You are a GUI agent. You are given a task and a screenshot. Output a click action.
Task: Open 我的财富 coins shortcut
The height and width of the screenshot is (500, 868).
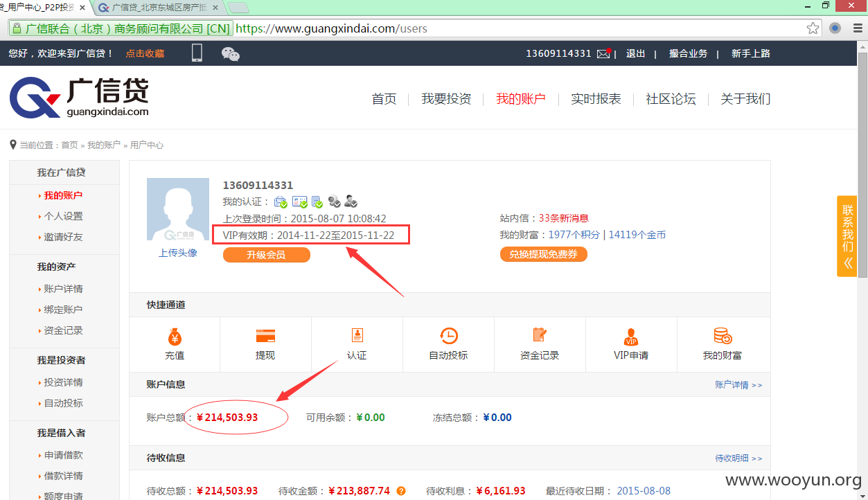click(x=723, y=336)
